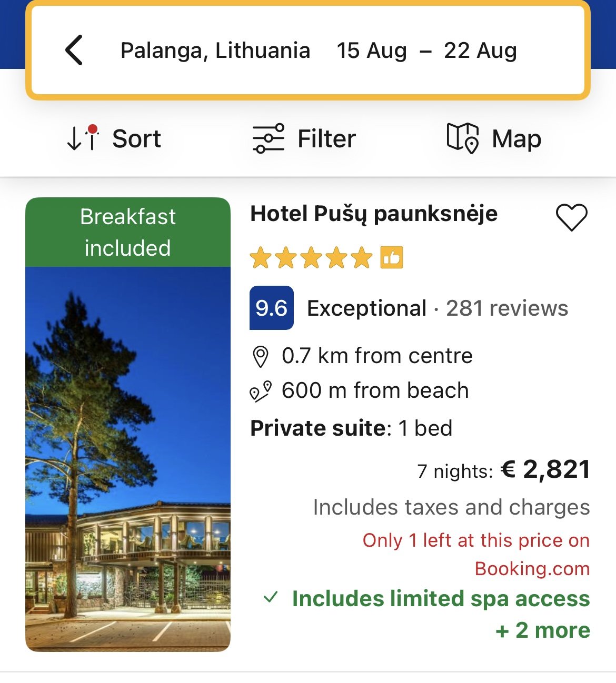Change the 22 Aug check-out date
616x683 pixels.
click(x=480, y=51)
